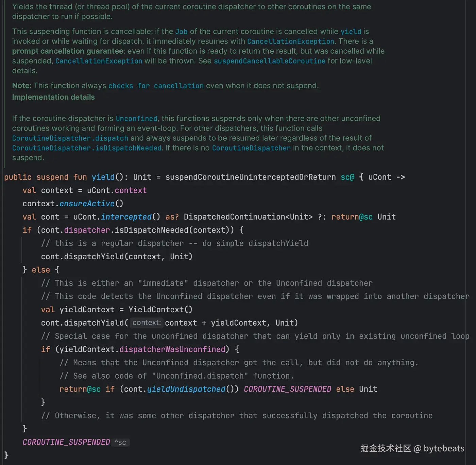Follow the suspendCancellableCoroutine doc link
This screenshot has height=465, width=476.
[x=270, y=61]
